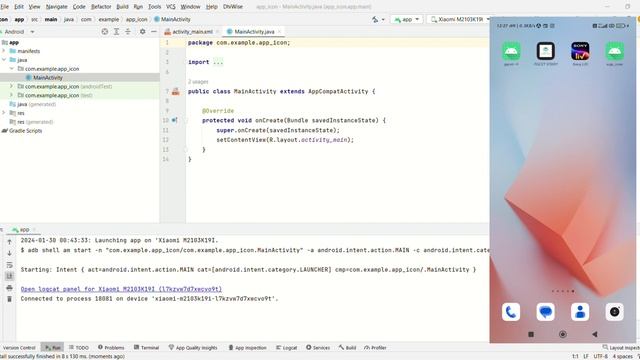The height and width of the screenshot is (360, 640).
Task: Open the Terminal tool window
Action: 147,347
